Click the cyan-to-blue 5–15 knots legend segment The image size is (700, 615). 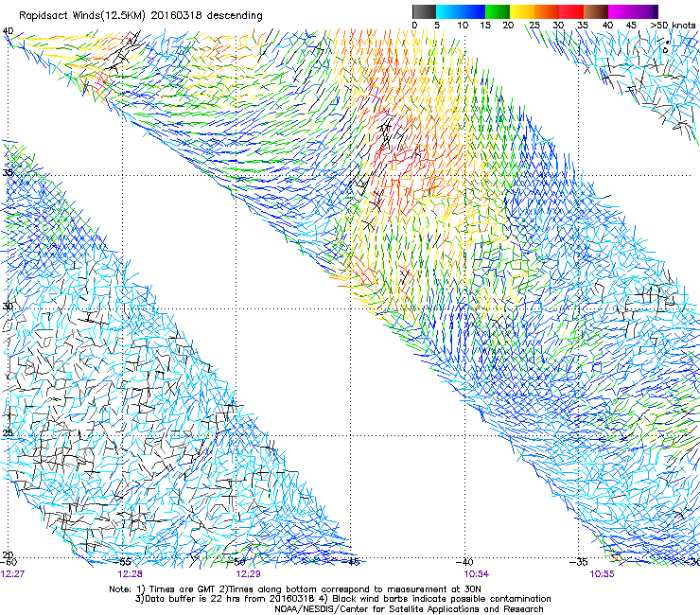461,11
